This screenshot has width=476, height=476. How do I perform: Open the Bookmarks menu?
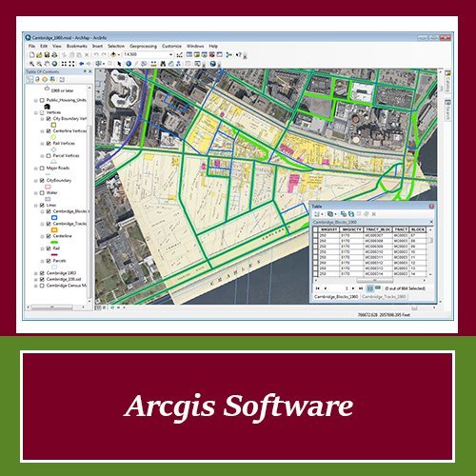click(76, 46)
